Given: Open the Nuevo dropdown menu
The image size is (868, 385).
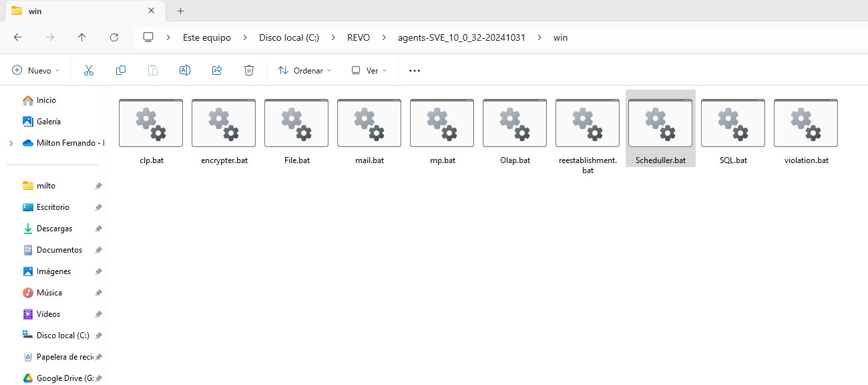Looking at the screenshot, I should tap(36, 70).
